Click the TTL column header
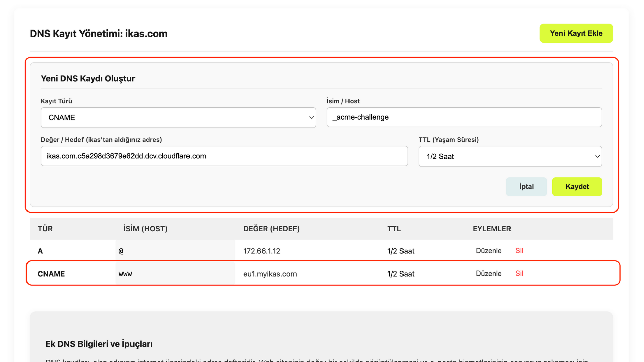 click(x=394, y=229)
